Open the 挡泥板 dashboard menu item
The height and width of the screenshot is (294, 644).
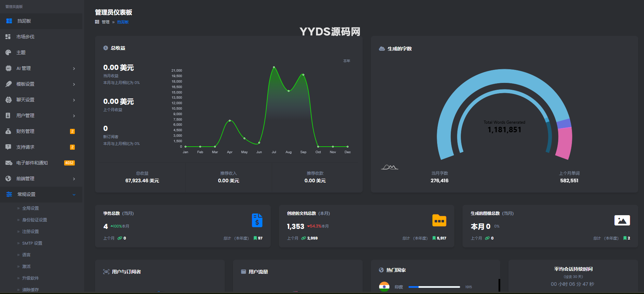coord(24,21)
